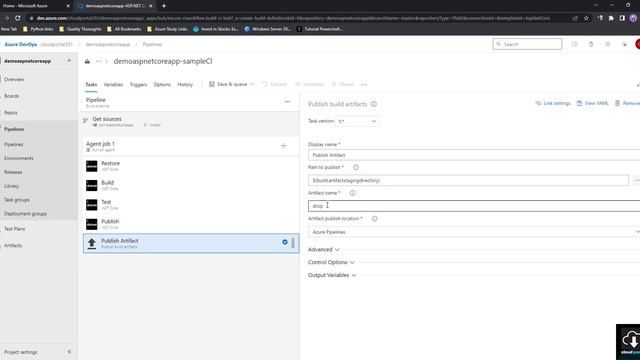Viewport: 640px width, 360px height.
Task: Open the browser extensions puzzle icon
Action: tap(611, 18)
